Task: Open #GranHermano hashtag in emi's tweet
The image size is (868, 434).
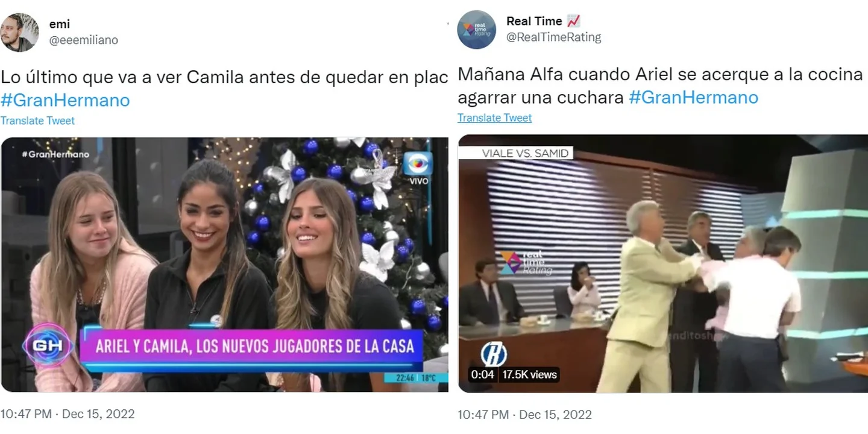Action: tap(65, 100)
